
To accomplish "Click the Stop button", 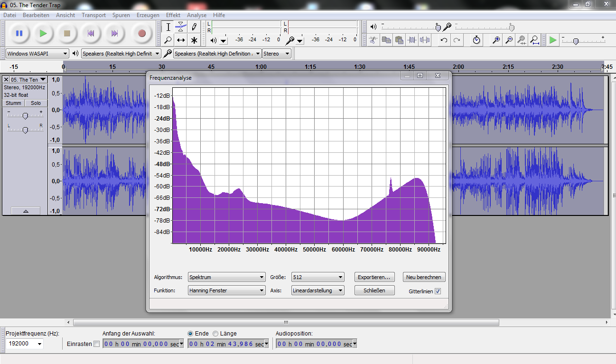I will coord(67,33).
